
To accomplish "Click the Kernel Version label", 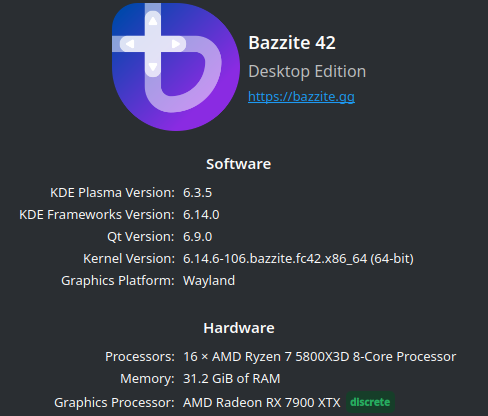I will pyautogui.click(x=129, y=259).
